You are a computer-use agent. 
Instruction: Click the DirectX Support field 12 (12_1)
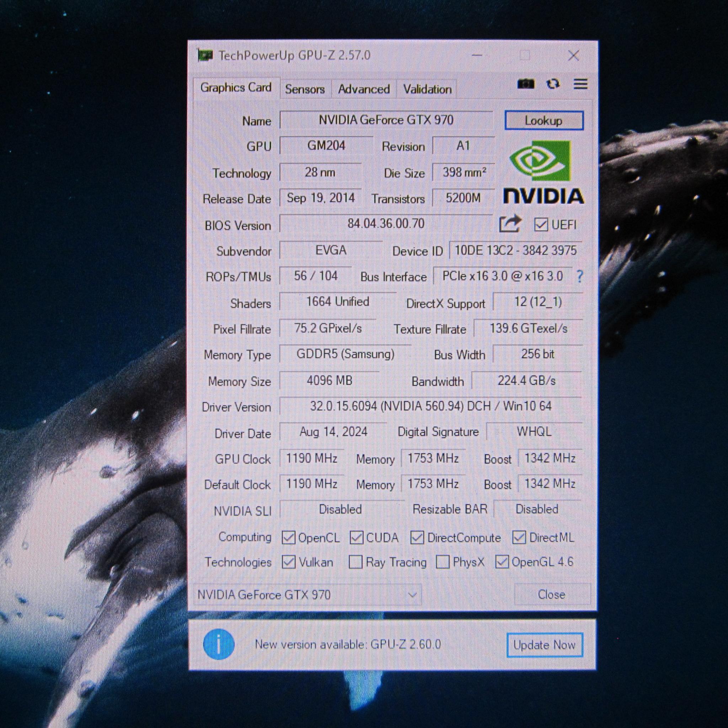click(x=538, y=302)
